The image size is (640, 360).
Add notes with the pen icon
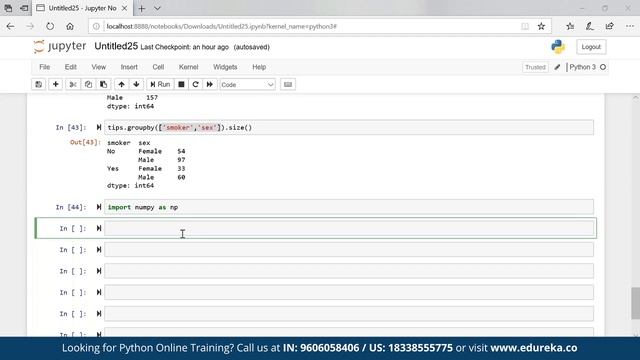(590, 26)
